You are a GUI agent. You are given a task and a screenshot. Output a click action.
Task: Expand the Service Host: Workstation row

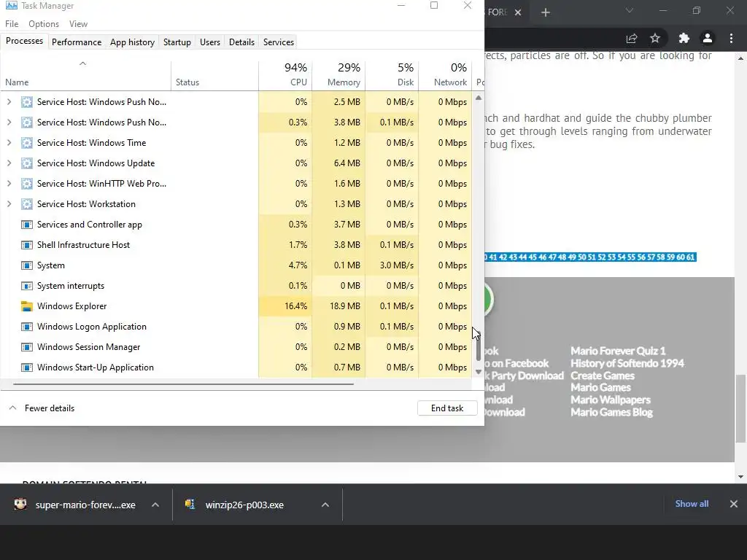9,204
